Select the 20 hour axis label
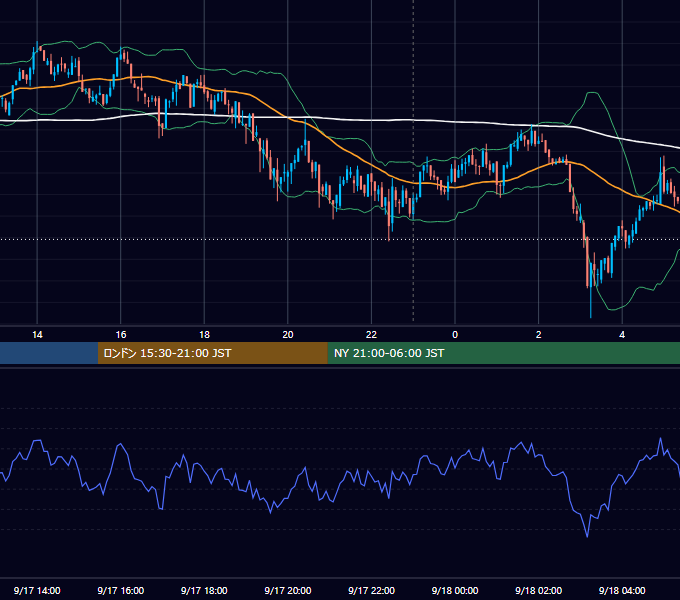Screen dimensions: 680x600 (x=288, y=335)
